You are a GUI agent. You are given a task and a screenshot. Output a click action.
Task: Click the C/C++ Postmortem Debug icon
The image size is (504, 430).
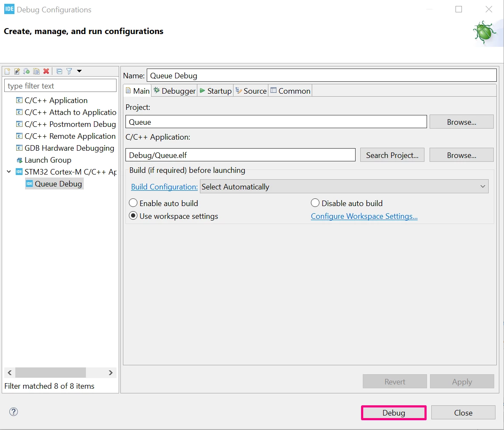pyautogui.click(x=19, y=124)
